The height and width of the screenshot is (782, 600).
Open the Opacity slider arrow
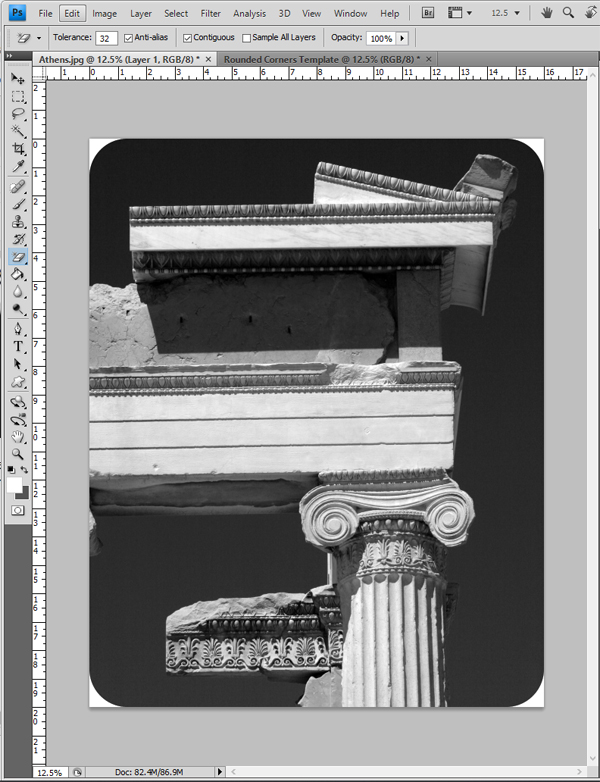pyautogui.click(x=402, y=38)
